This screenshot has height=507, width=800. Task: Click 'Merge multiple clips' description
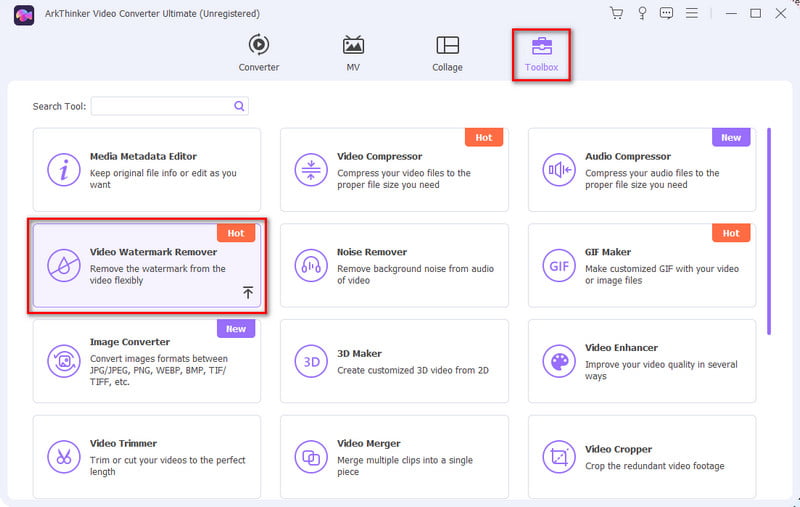pos(405,466)
